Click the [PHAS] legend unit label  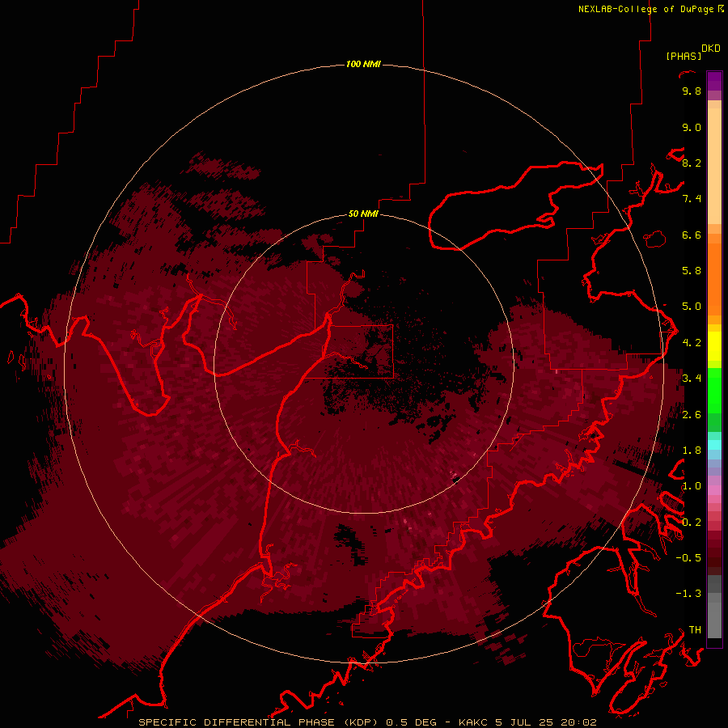684,56
